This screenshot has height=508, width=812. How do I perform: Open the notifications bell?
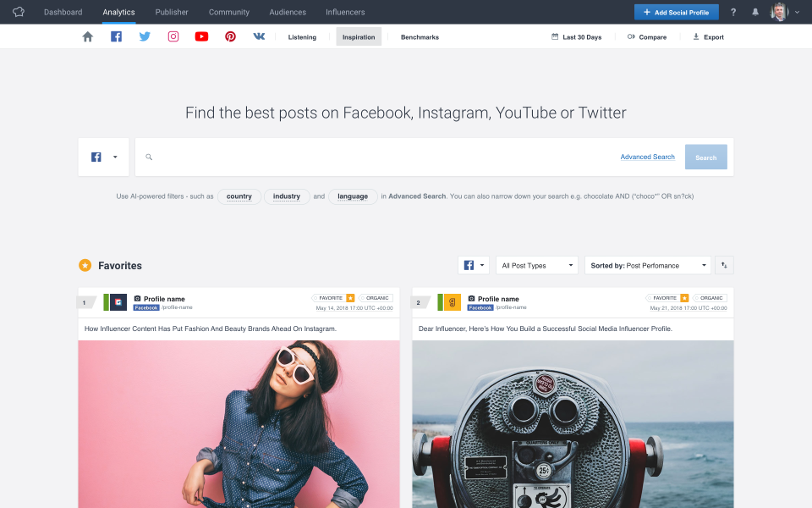coord(755,13)
